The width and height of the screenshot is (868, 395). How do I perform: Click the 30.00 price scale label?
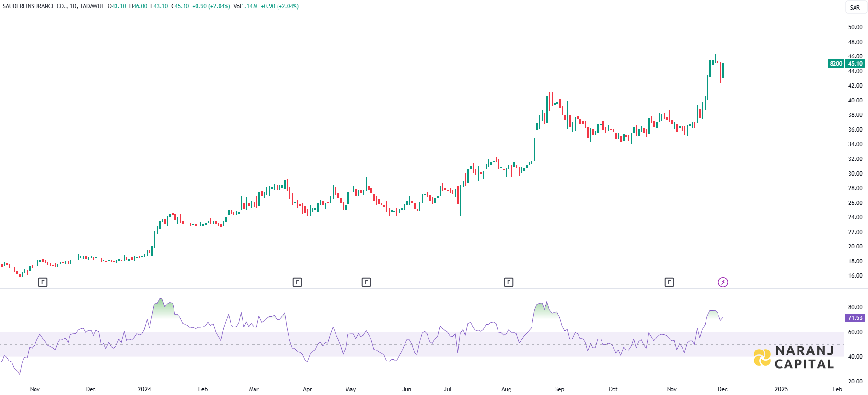(855, 174)
